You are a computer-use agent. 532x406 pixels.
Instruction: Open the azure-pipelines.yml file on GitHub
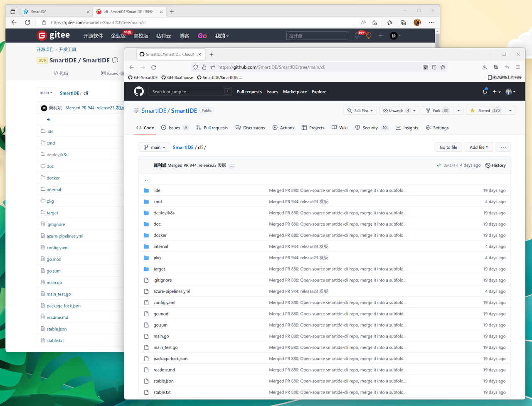(172, 291)
